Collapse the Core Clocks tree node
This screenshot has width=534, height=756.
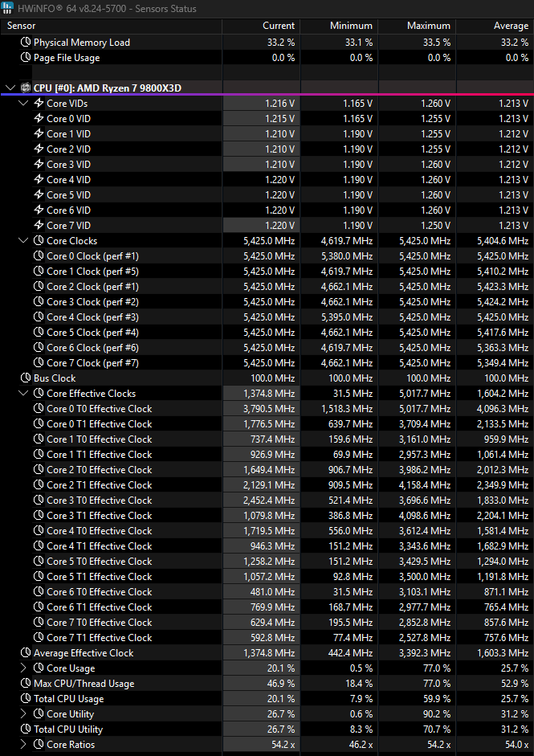(23, 240)
